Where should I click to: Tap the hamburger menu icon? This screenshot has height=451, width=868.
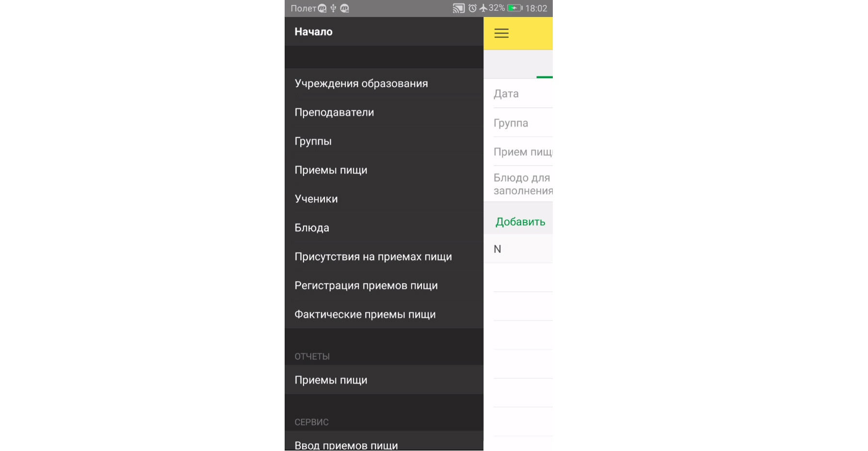(x=501, y=33)
